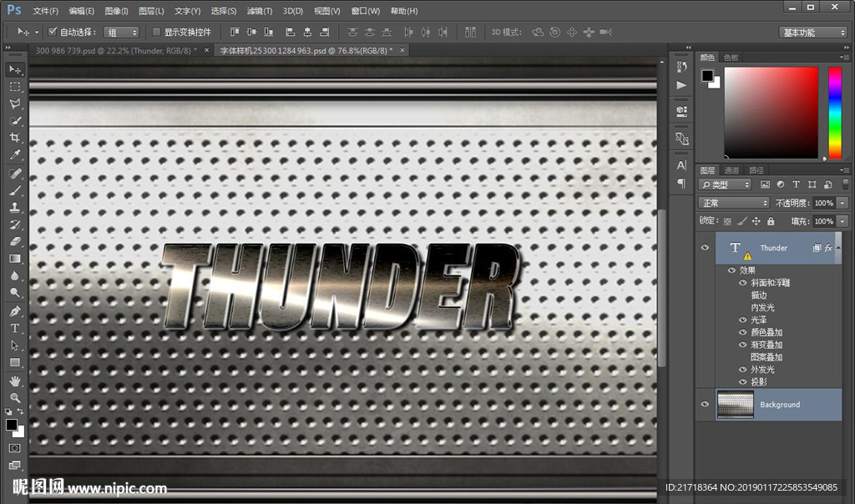The height and width of the screenshot is (504, 855).
Task: Hide the Thunder text layer
Action: pos(705,247)
